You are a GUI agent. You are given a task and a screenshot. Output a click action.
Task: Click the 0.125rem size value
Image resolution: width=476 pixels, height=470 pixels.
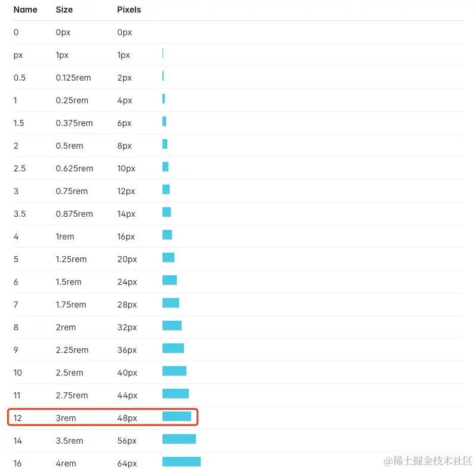click(x=73, y=78)
